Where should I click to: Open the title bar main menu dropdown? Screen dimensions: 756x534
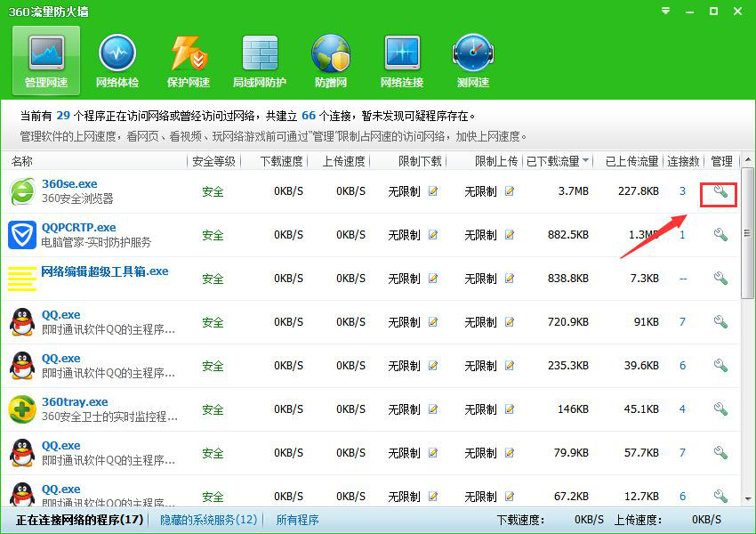[667, 12]
